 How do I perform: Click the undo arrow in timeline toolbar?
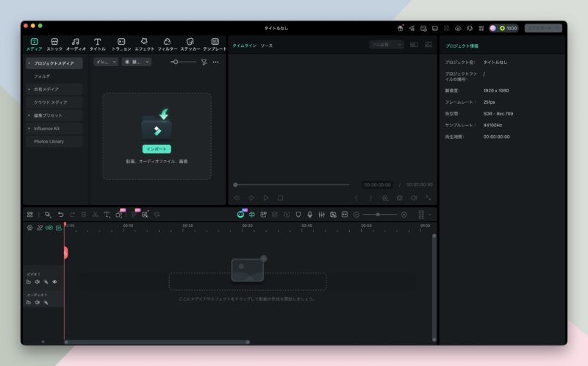point(60,215)
